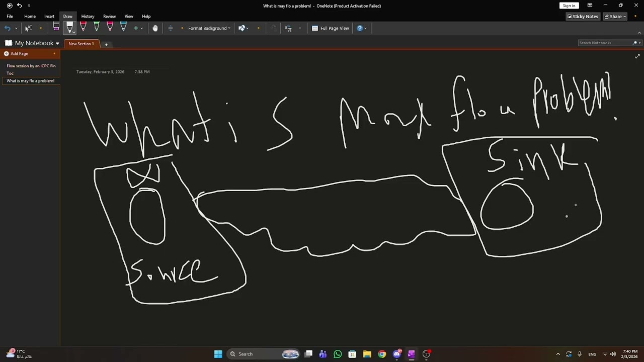The height and width of the screenshot is (362, 644).
Task: Choose the purple-tipped eraser pen
Action: click(56, 27)
